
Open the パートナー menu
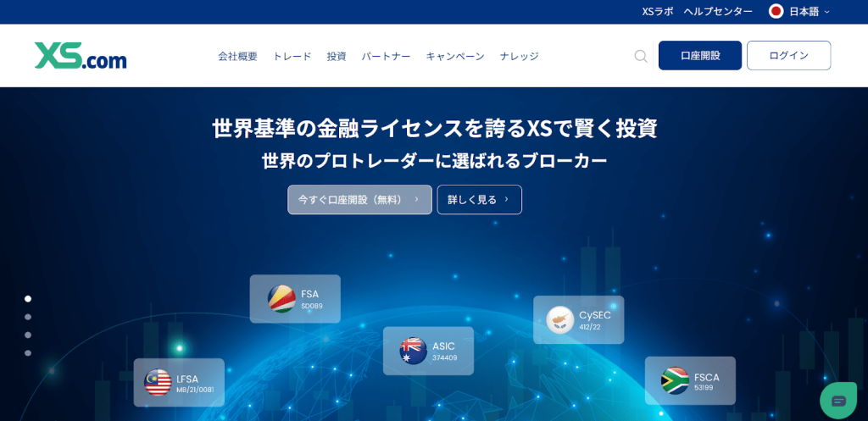point(386,56)
